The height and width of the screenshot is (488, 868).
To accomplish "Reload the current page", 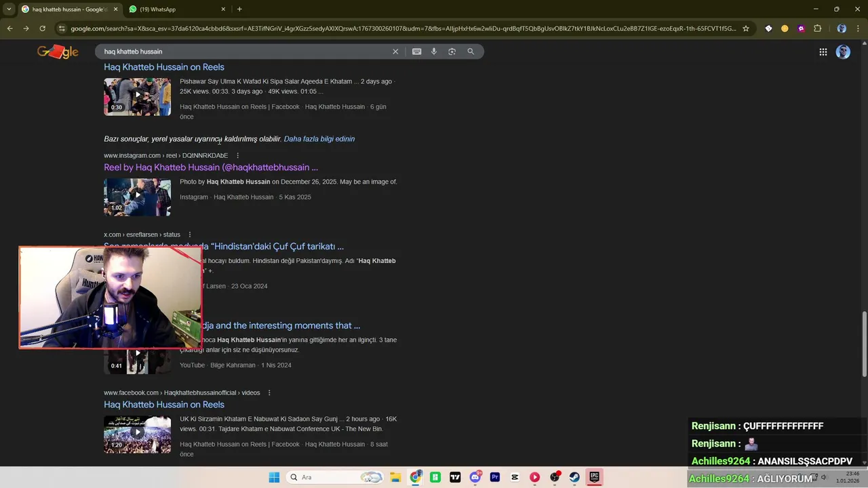I will 42,28.
